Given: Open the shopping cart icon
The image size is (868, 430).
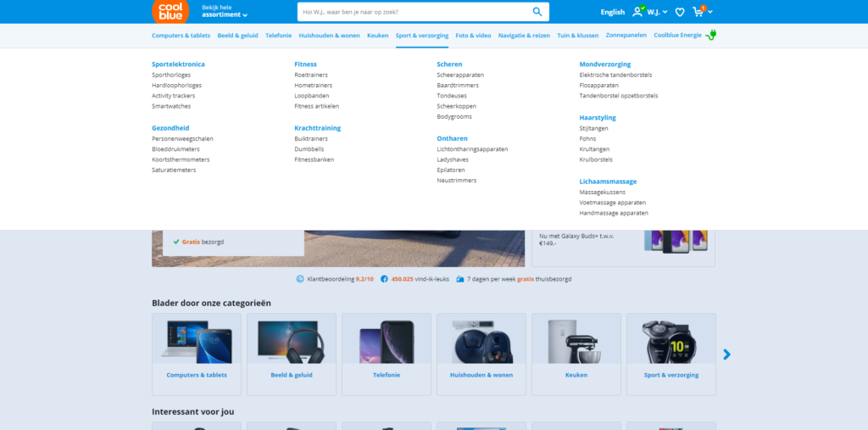Looking at the screenshot, I should (698, 12).
